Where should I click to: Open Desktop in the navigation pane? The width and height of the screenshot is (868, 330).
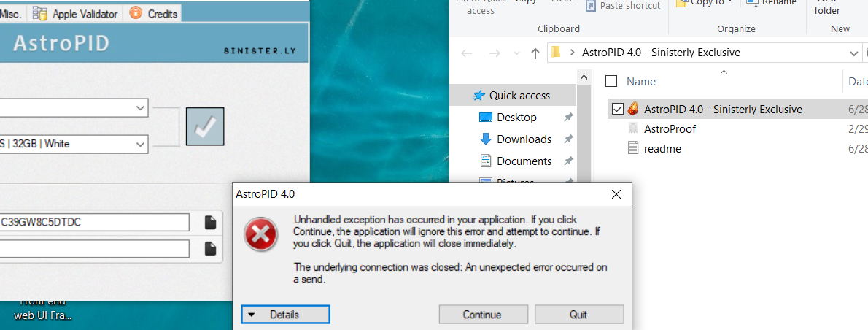516,118
